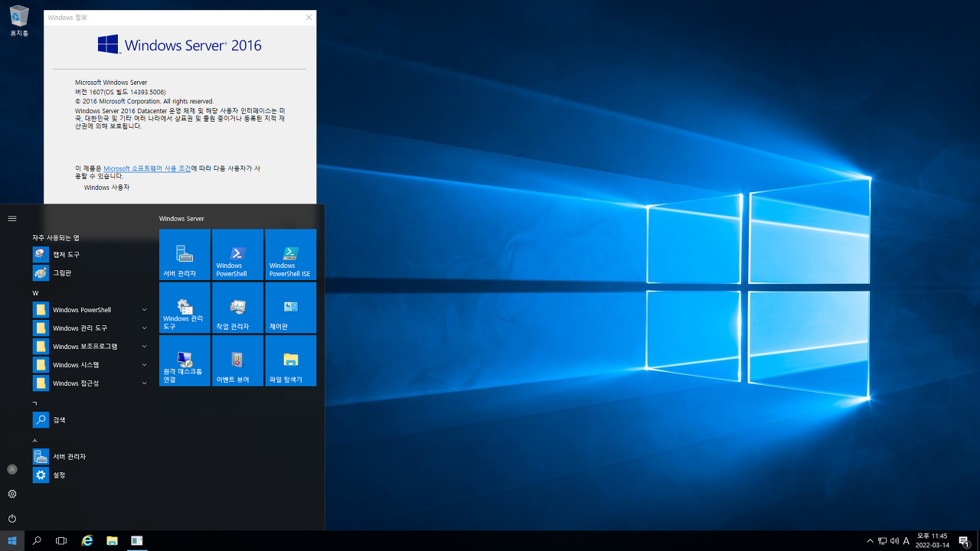Click the ㄱ letter header in app list

(34, 403)
